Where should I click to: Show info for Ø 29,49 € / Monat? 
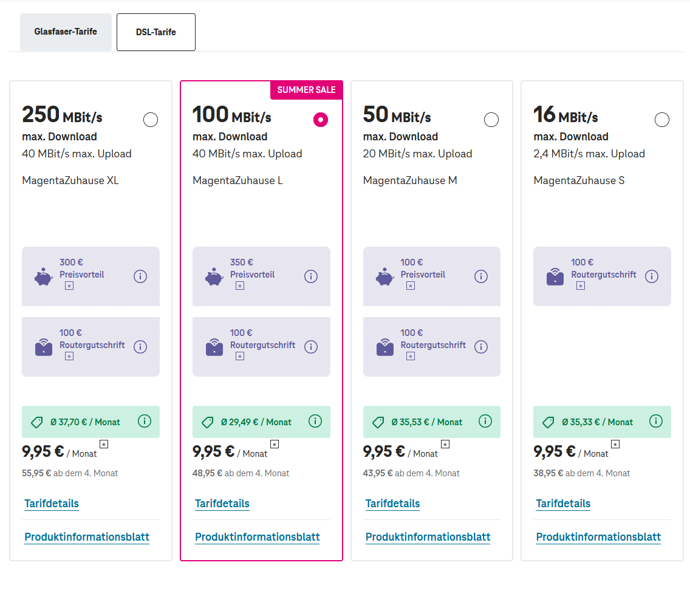[x=315, y=421]
